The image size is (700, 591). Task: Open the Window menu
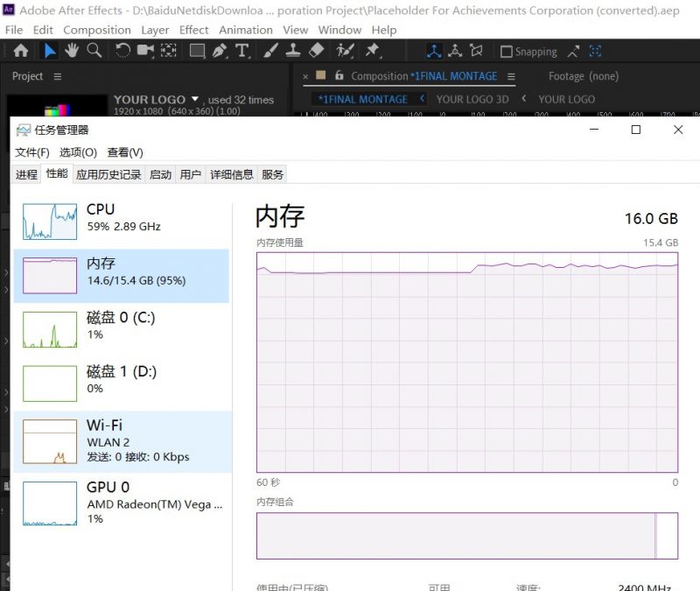click(339, 30)
